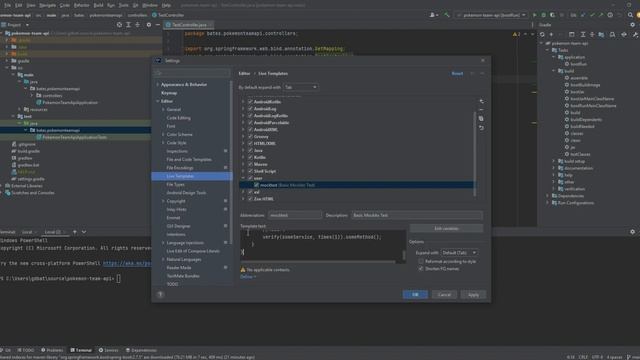
Task: Open Gradle build tool settings wrench
Action: click(x=636, y=35)
